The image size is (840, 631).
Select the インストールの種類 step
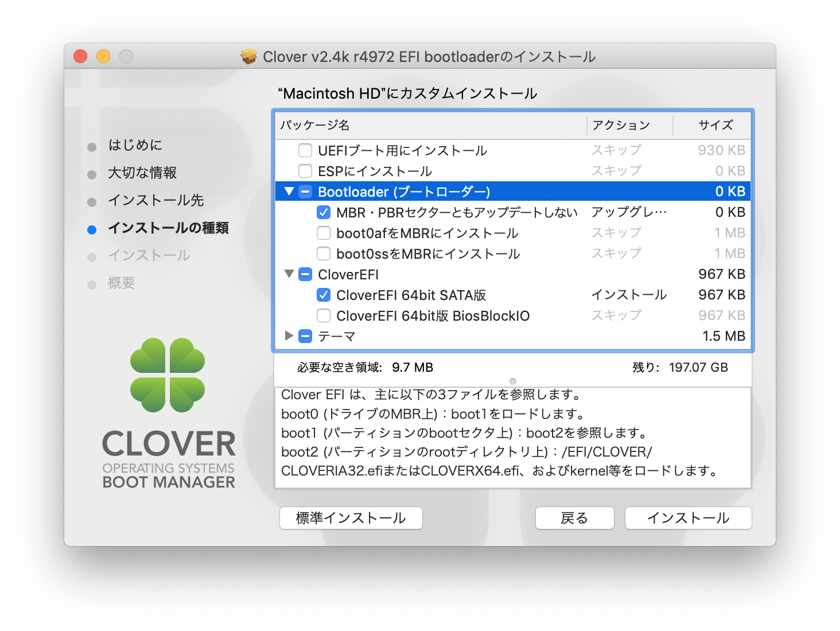click(x=168, y=228)
